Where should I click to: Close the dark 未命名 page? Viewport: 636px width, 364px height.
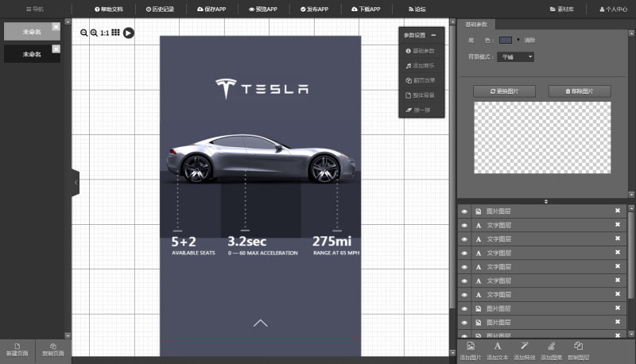pyautogui.click(x=56, y=49)
